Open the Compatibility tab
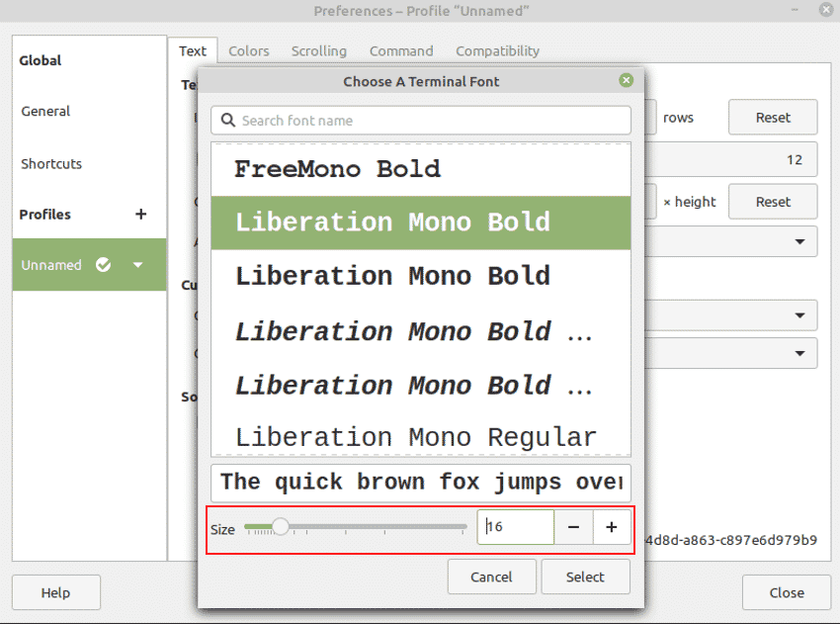The width and height of the screenshot is (840, 624). (497, 50)
